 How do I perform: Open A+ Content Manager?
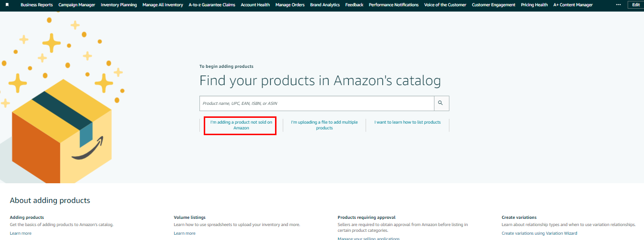pos(573,5)
